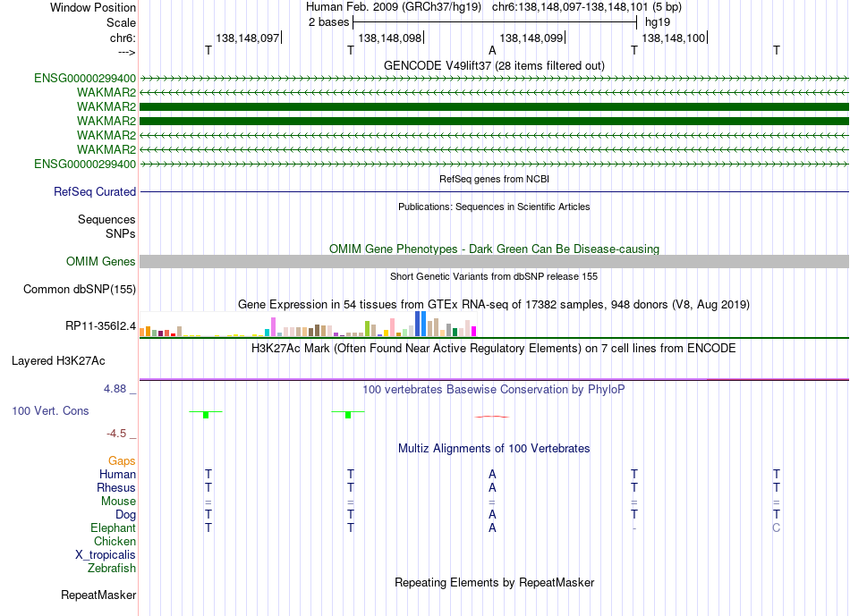
Task: Click the 100 Vert. Cons label
Action: pos(50,410)
